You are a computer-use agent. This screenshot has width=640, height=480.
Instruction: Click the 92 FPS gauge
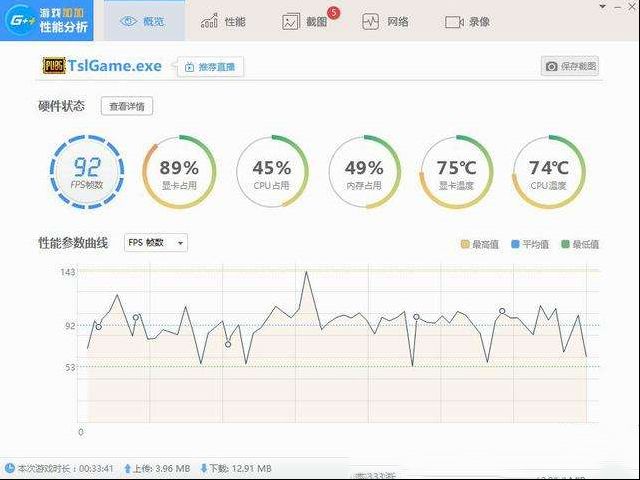tap(87, 172)
